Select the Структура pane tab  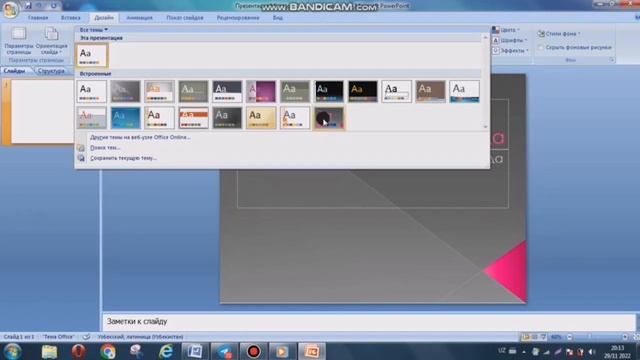(x=51, y=71)
